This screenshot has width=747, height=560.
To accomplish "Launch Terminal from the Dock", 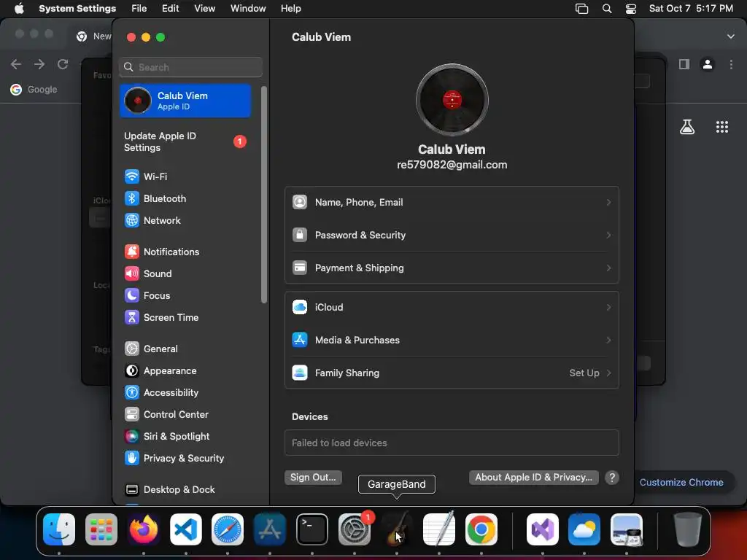I will coord(312,529).
